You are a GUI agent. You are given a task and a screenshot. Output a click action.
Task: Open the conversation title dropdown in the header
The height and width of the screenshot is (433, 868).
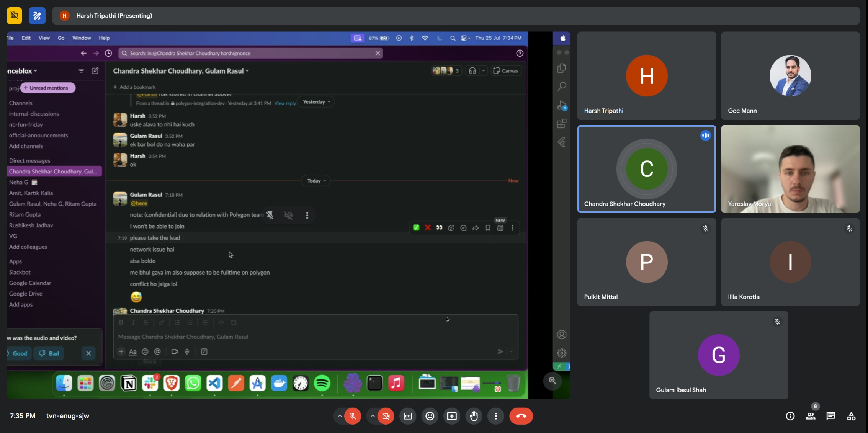click(x=181, y=71)
